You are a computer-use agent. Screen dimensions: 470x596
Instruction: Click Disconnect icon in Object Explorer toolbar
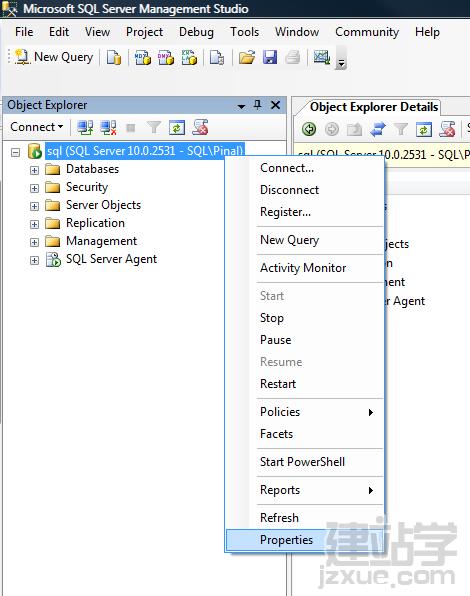click(108, 127)
